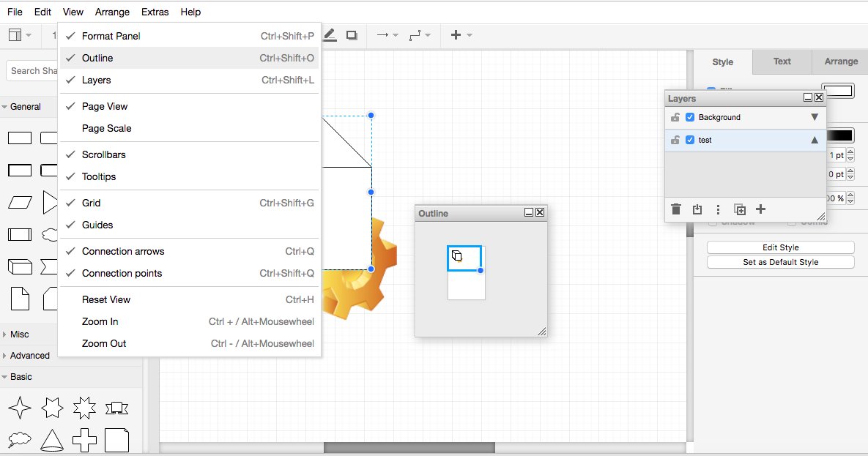868x456 pixels.
Task: Choose Page Scale from View menu
Action: (189, 128)
